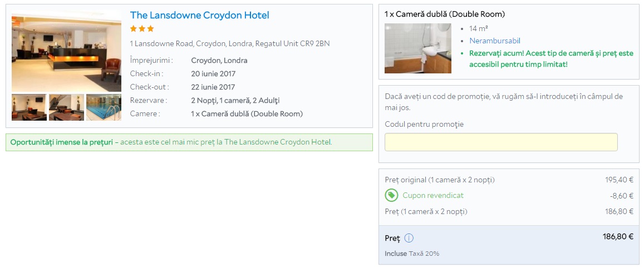
Task: Open The Lansdowne Croydon Hotel title link
Action: [199, 15]
